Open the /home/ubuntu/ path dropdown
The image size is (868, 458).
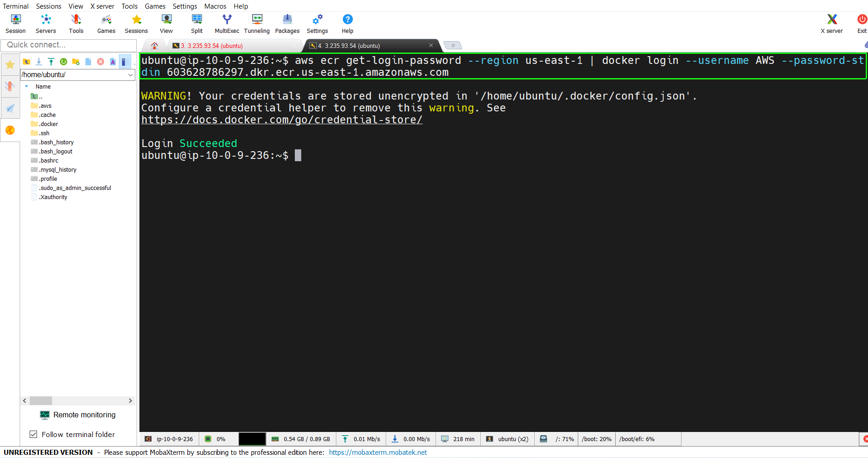tap(130, 75)
